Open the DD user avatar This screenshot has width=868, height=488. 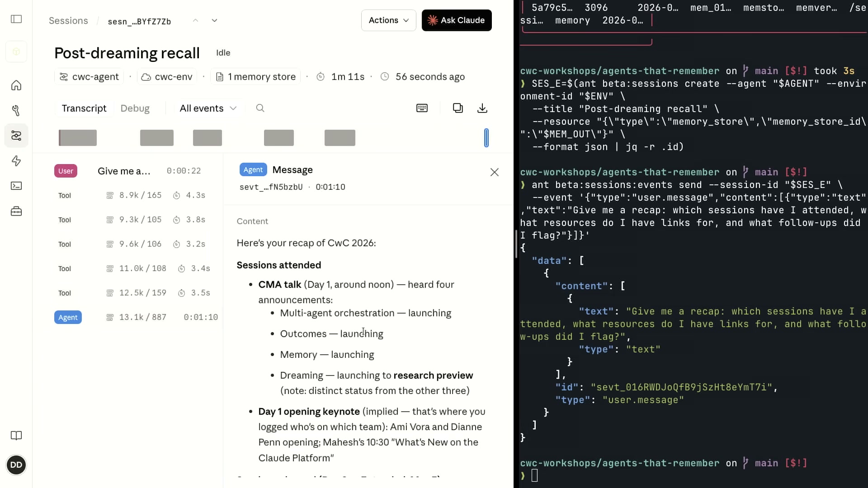point(16,465)
